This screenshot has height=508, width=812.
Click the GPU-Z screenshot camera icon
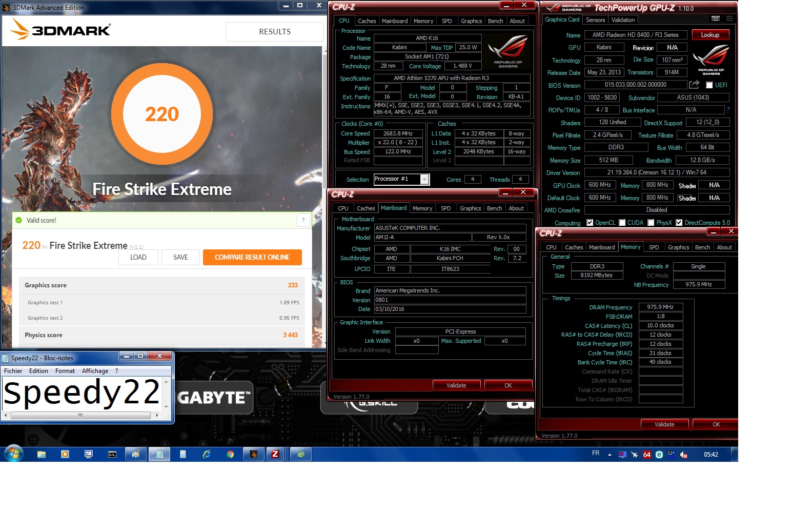click(716, 19)
